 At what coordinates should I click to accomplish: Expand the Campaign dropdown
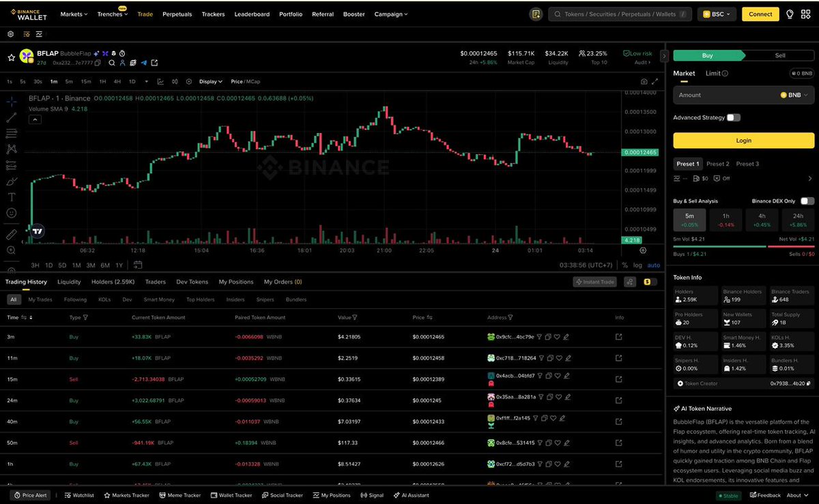pyautogui.click(x=391, y=14)
